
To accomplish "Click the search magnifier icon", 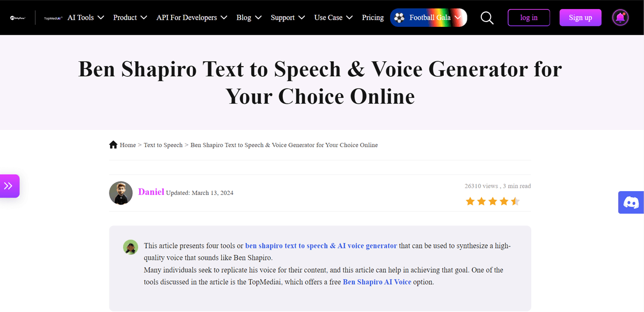I will tap(487, 18).
